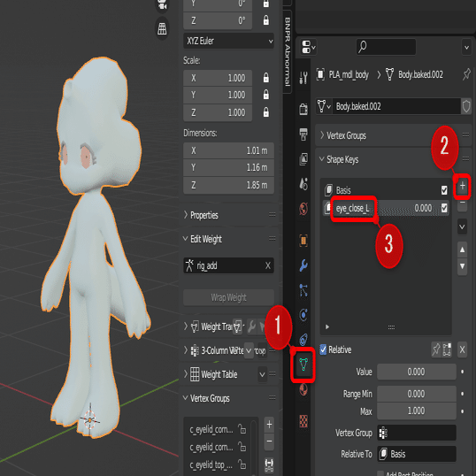Switch viewport perspective/orthographic with grid icon
Viewport: 476px width, 476px height.
[162, 29]
